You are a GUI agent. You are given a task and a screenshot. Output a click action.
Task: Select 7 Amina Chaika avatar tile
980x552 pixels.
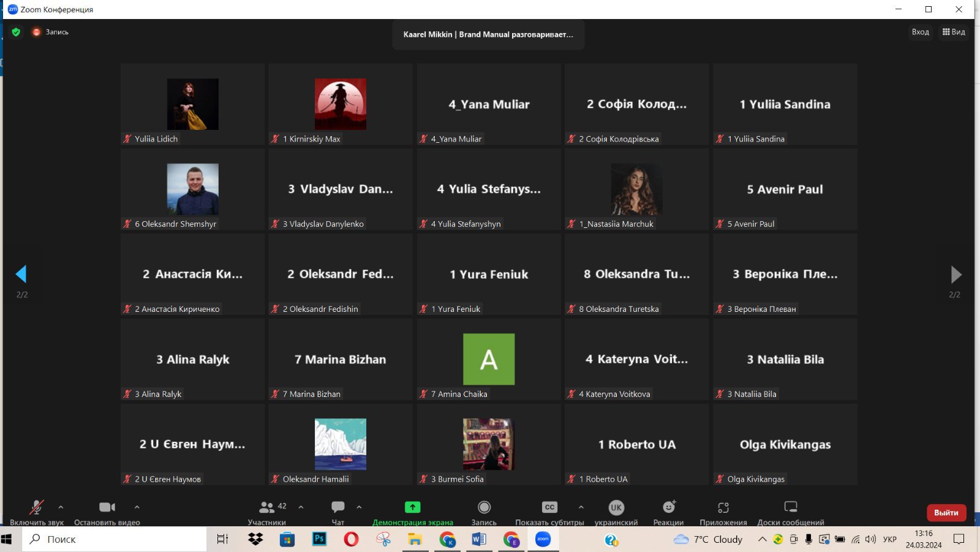pos(489,360)
